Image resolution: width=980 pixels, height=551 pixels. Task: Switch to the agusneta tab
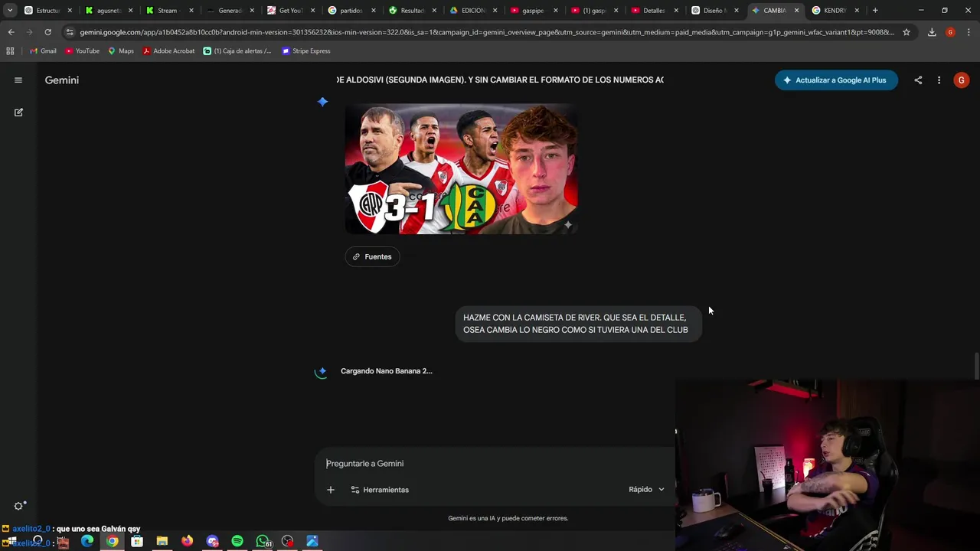point(109,11)
